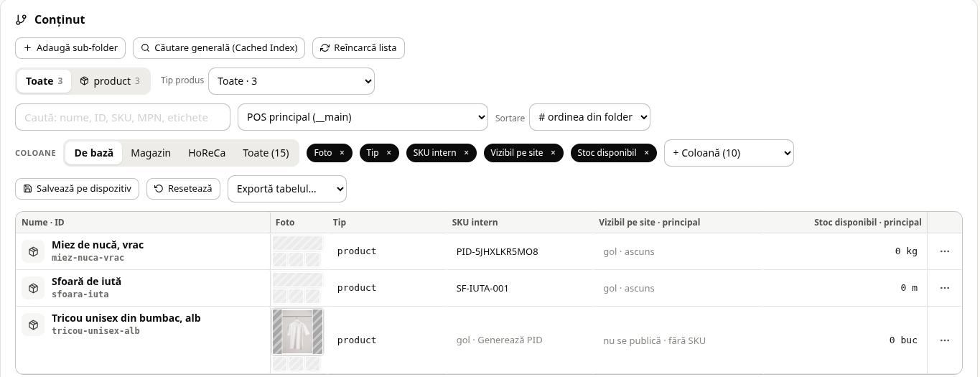
Task: Open the Sortare ordinea din folder dropdown
Action: point(589,117)
